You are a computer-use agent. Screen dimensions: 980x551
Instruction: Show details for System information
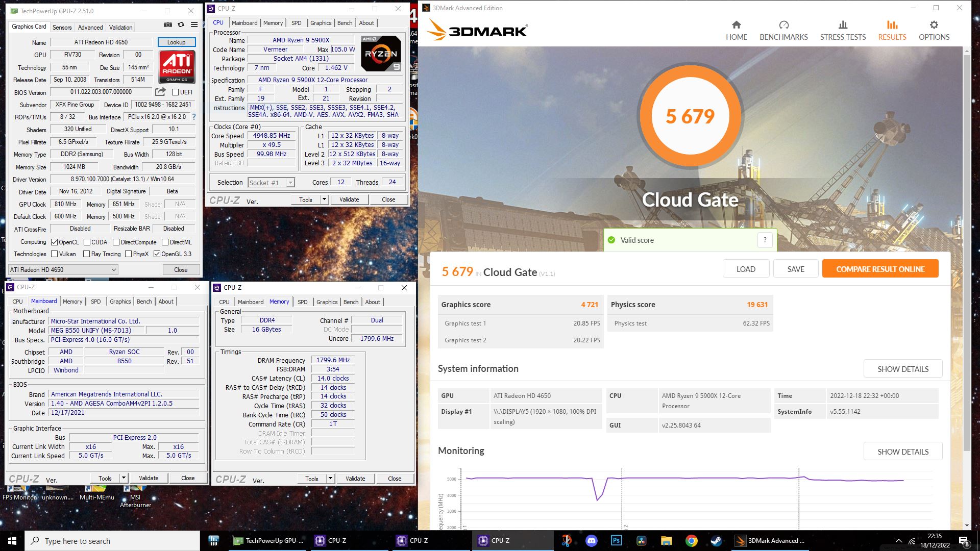[x=902, y=369]
